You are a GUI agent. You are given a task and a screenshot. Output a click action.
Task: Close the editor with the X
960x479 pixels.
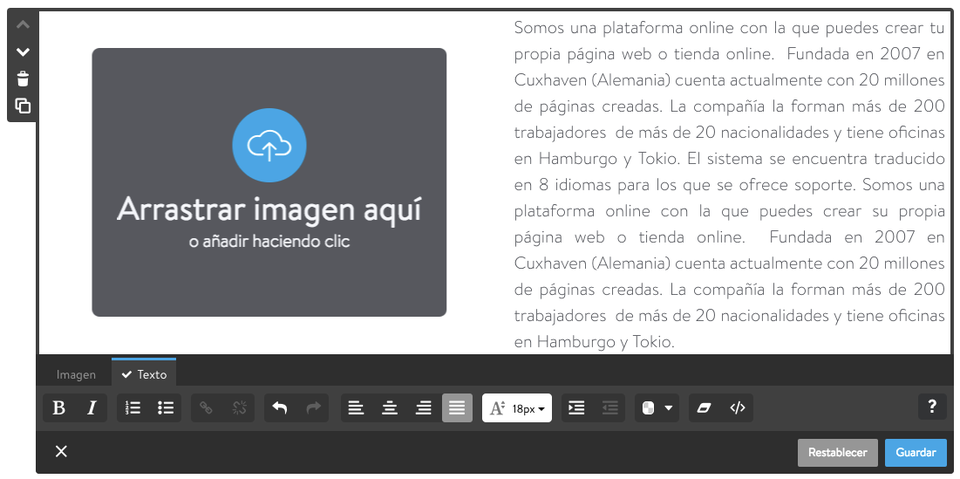point(61,452)
